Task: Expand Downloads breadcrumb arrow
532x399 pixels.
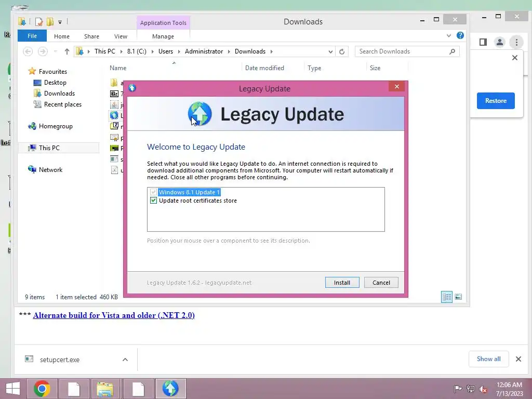Action: (271, 51)
